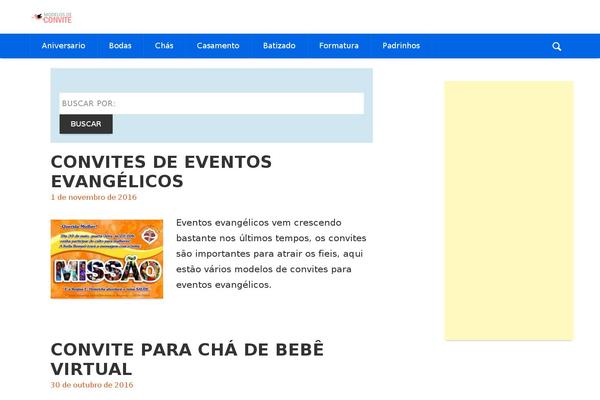Open the Formatura category
Viewport: 600px width, 400px height.
pos(339,46)
